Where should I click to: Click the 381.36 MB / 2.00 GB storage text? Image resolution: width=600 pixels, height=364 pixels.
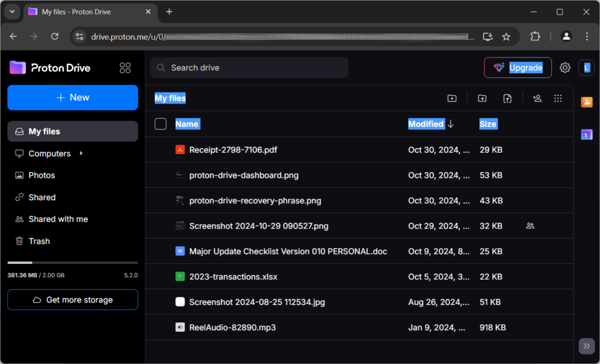pyautogui.click(x=36, y=275)
